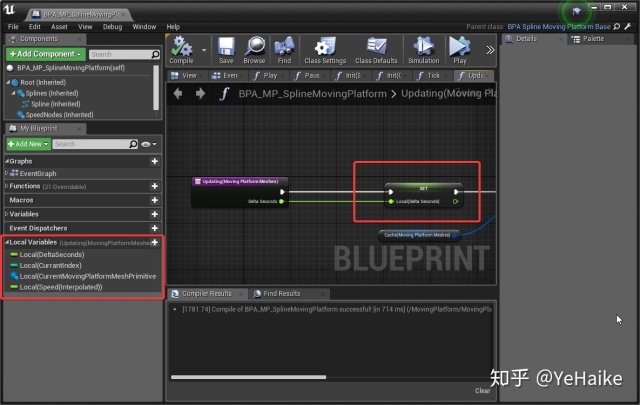The width and height of the screenshot is (640, 405).
Task: Open the Edit menu
Action: [35, 27]
